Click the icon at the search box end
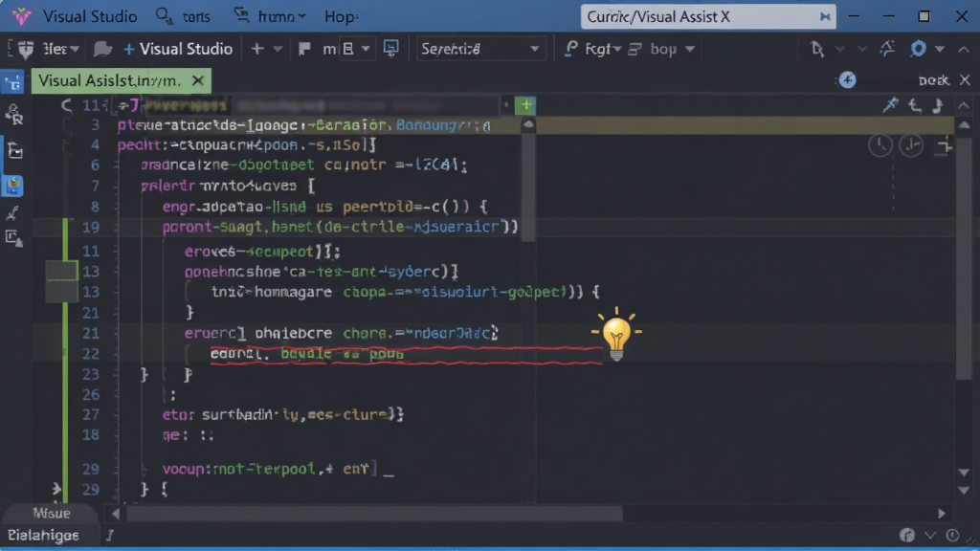980x551 pixels. point(825,17)
